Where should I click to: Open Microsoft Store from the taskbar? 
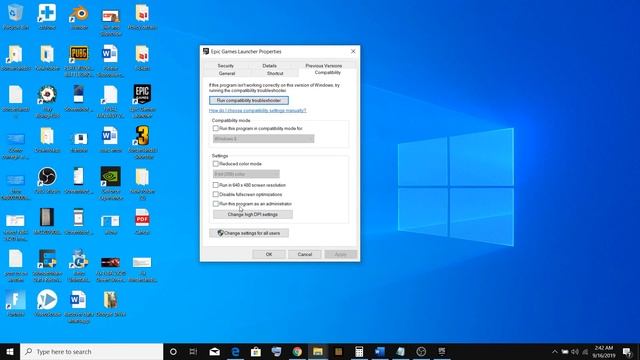coord(256,351)
